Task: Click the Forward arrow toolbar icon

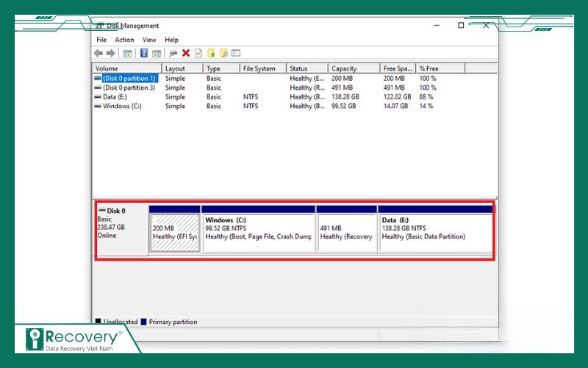Action: [110, 53]
